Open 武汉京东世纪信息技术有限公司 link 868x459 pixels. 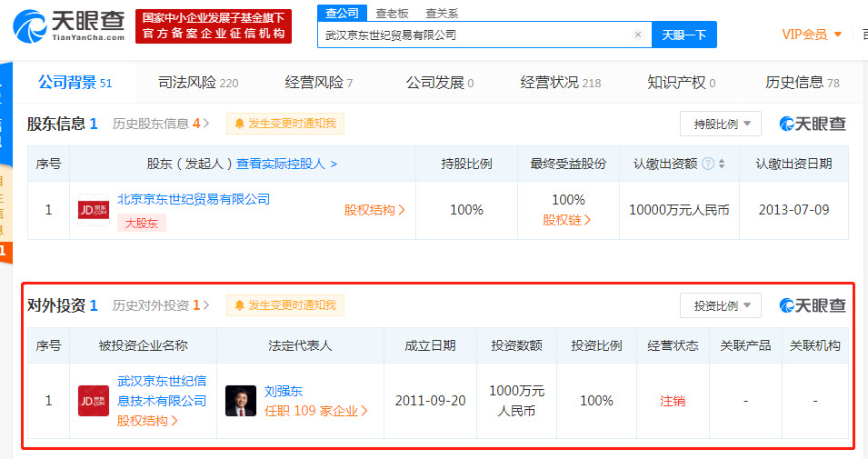[162, 390]
